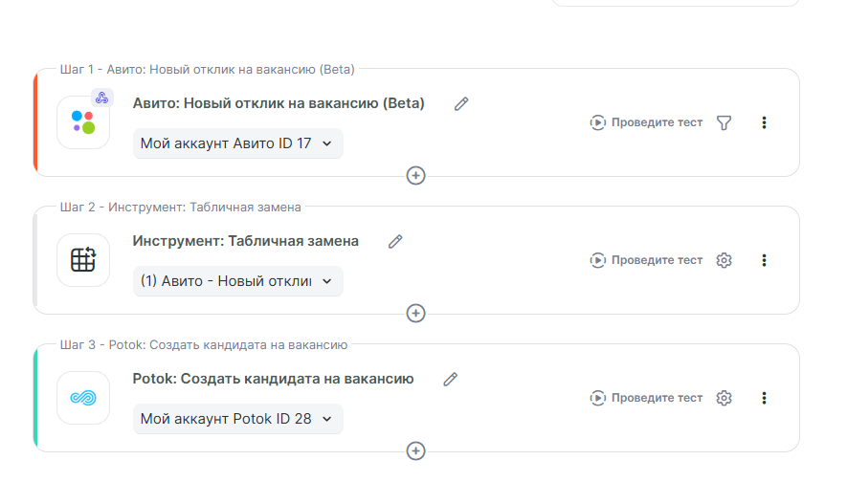Image resolution: width=847 pixels, height=504 pixels.
Task: Expand the Мой аккаунт Авито ID 17 dropdown
Action: tap(237, 143)
